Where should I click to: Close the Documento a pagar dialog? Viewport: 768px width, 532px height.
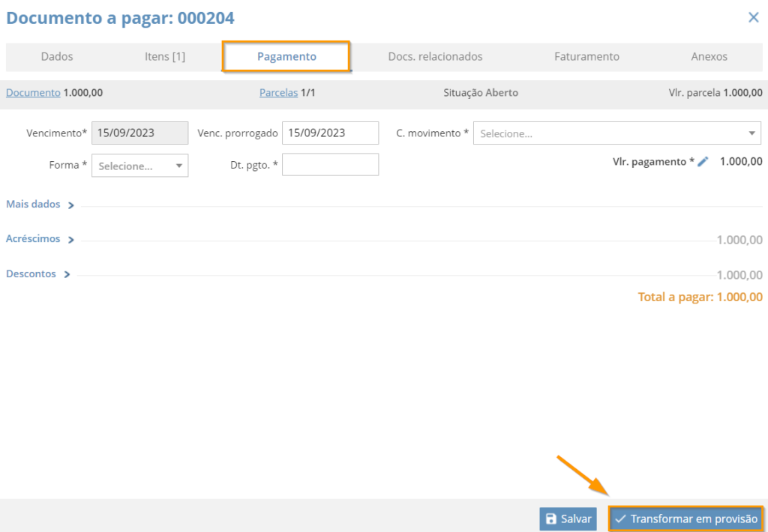click(753, 18)
